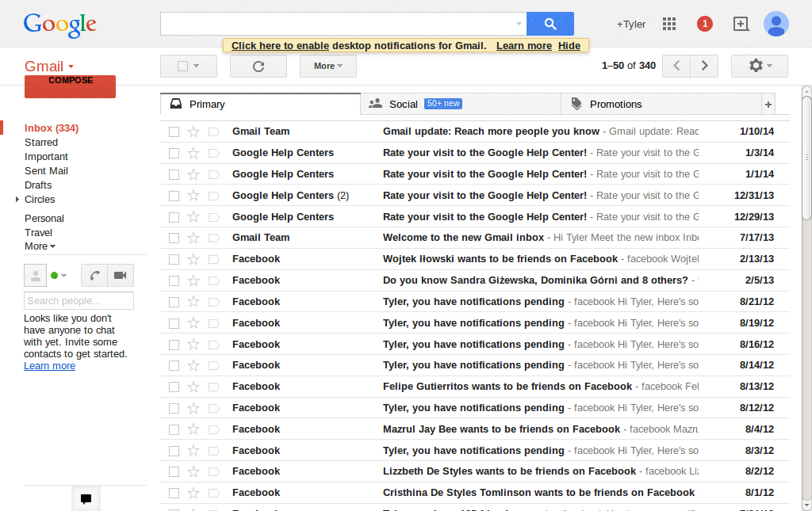This screenshot has width=812, height=511.
Task: Star the Gmail Team 1/10/14 email
Action: pyautogui.click(x=193, y=132)
